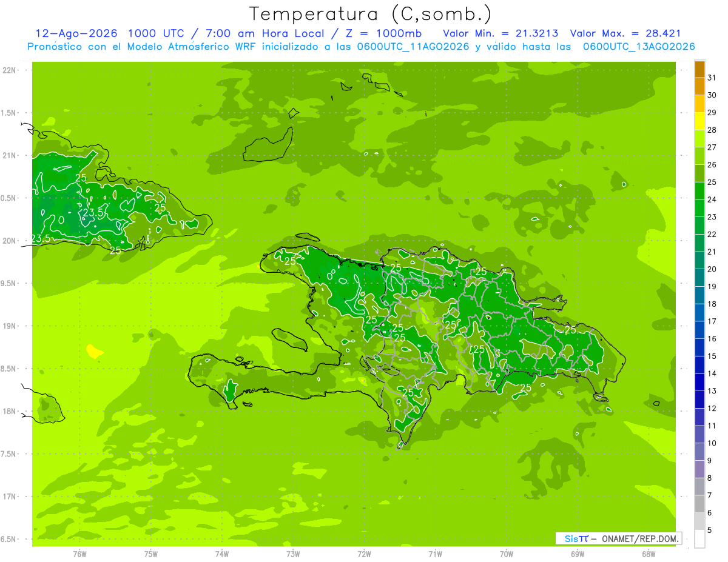728x562 pixels.
Task: Click the legend value 30
Action: coord(712,95)
